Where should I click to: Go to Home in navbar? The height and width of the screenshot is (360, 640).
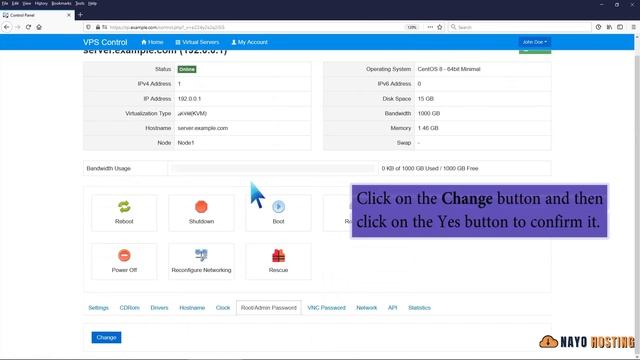click(x=152, y=42)
